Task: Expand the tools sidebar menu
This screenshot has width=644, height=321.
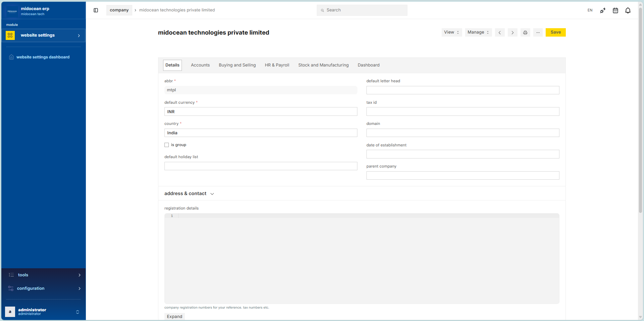Action: [44, 275]
